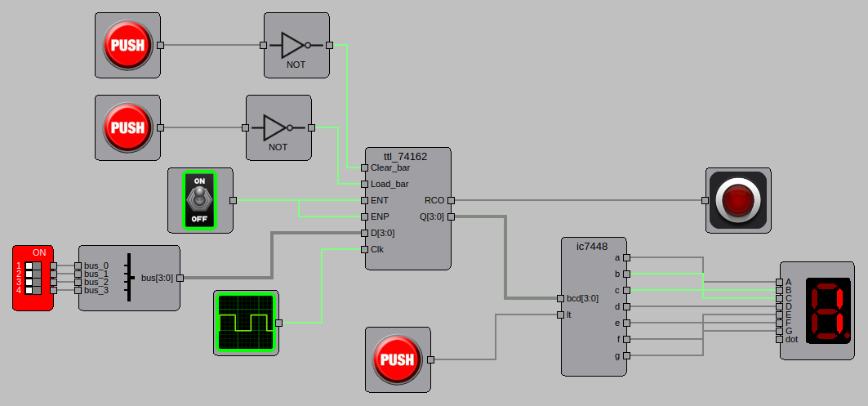
Task: Click the RCO output pin
Action: point(452,200)
